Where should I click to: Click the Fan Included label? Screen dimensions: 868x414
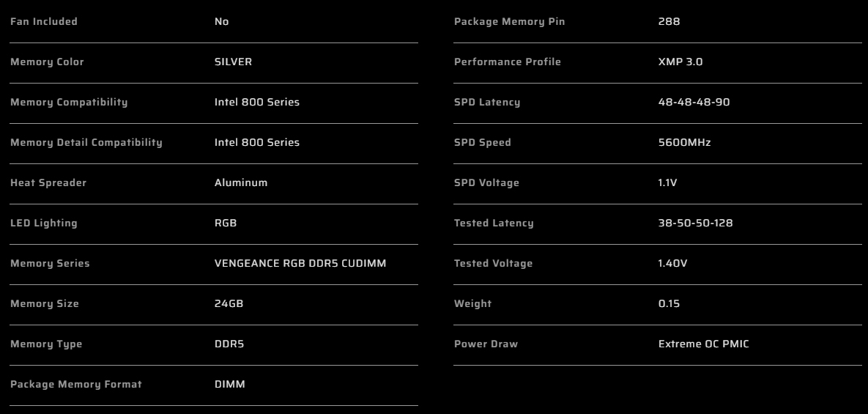pyautogui.click(x=44, y=21)
